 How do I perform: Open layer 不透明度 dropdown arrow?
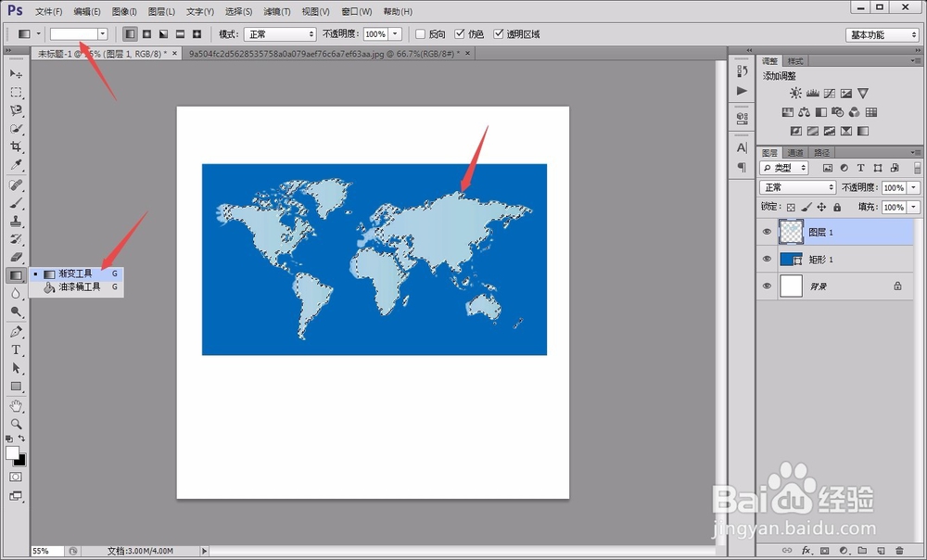tap(914, 187)
